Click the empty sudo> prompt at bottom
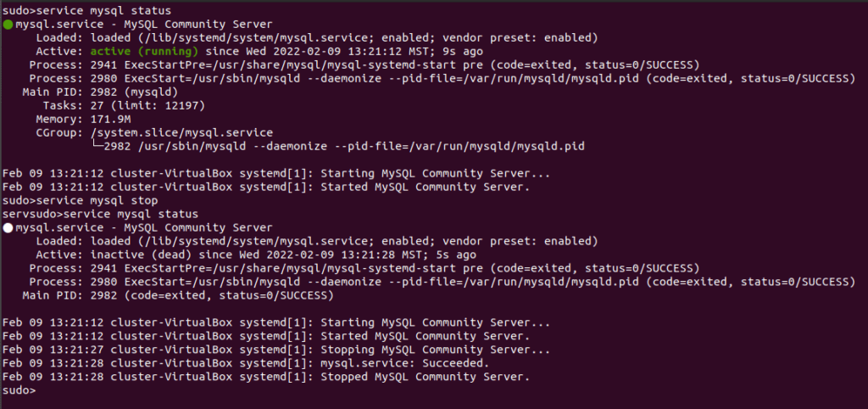868x409 pixels. click(x=19, y=390)
